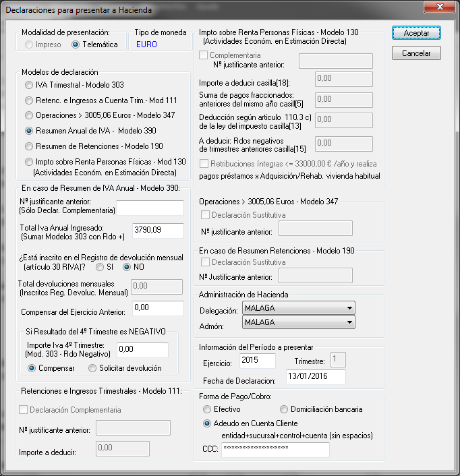Click Total Iva Anual Ingresado field
The width and height of the screenshot is (460, 476).
pyautogui.click(x=158, y=231)
